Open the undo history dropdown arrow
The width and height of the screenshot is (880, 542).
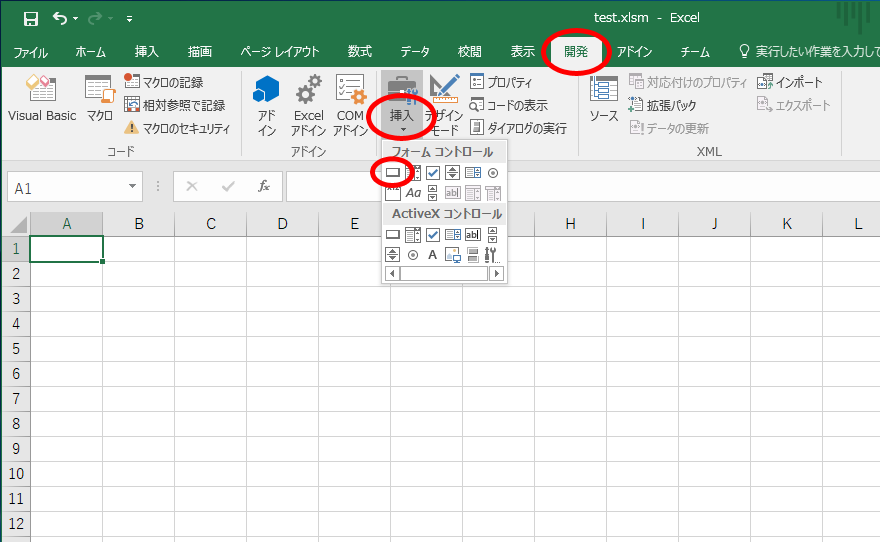[x=76, y=19]
